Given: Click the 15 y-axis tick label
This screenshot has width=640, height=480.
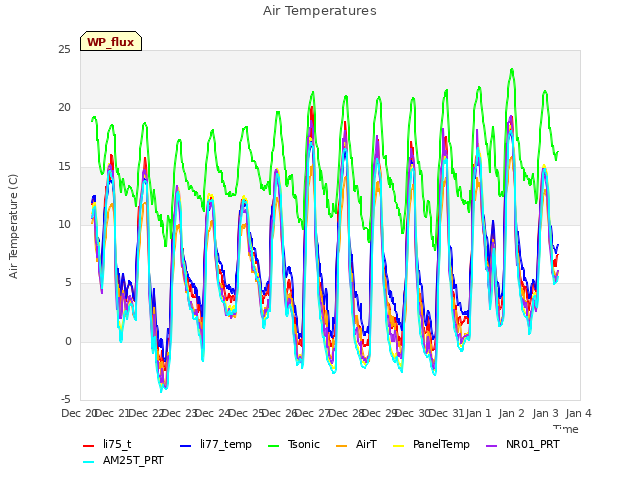Looking at the screenshot, I should (x=64, y=166).
